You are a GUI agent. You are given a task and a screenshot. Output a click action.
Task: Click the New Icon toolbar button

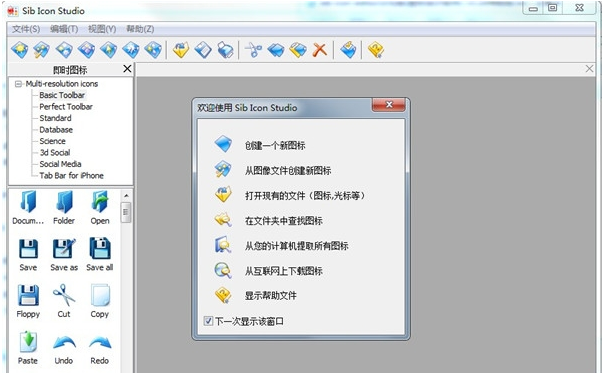pyautogui.click(x=20, y=50)
